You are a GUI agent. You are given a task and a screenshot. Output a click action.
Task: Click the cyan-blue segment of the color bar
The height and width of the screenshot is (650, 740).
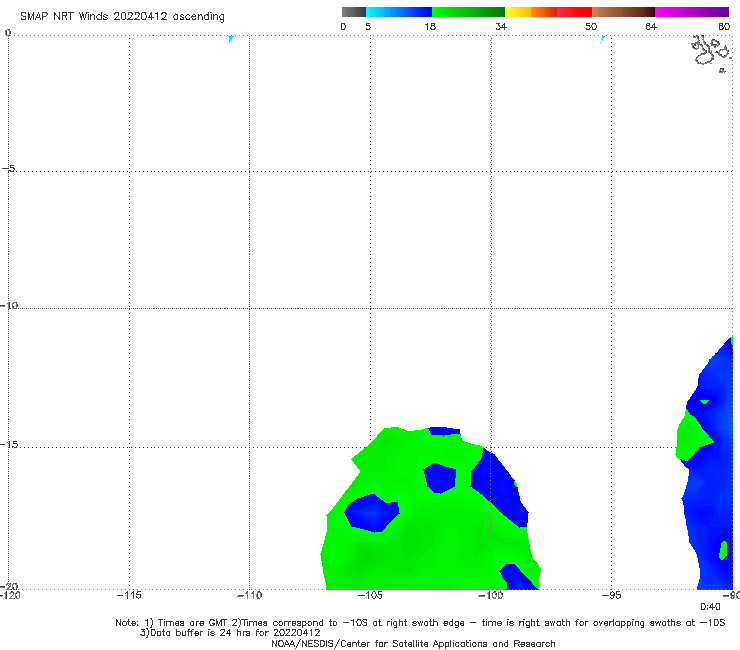coord(399,12)
